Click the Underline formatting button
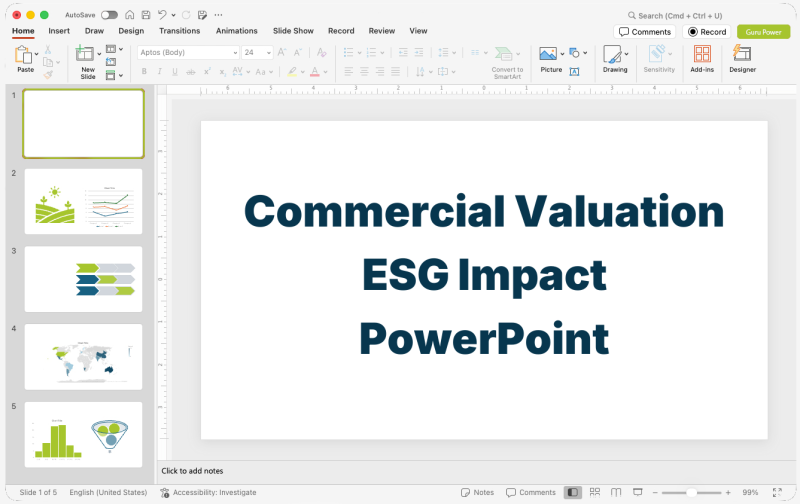This screenshot has width=800, height=504. pos(174,72)
